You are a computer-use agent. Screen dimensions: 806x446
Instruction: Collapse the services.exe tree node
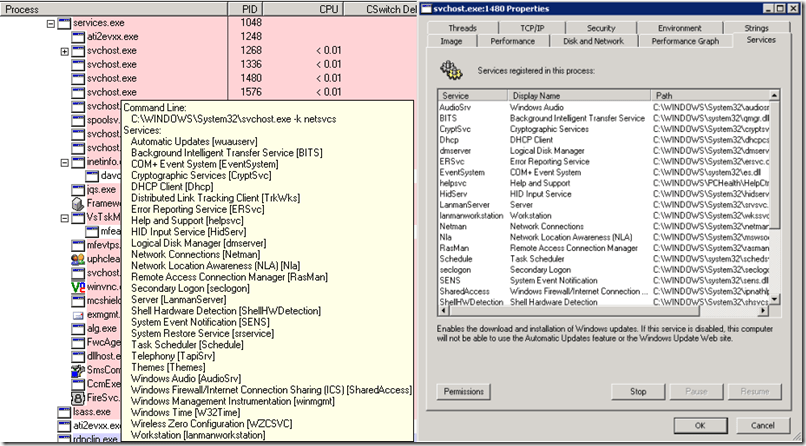(50, 22)
